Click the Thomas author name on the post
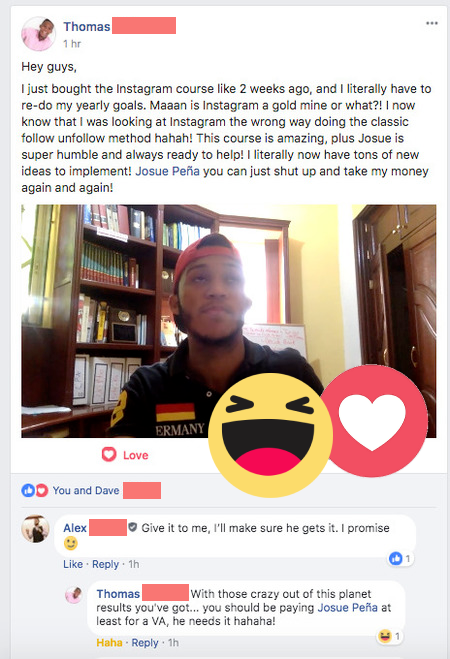450x659 pixels. coord(87,26)
